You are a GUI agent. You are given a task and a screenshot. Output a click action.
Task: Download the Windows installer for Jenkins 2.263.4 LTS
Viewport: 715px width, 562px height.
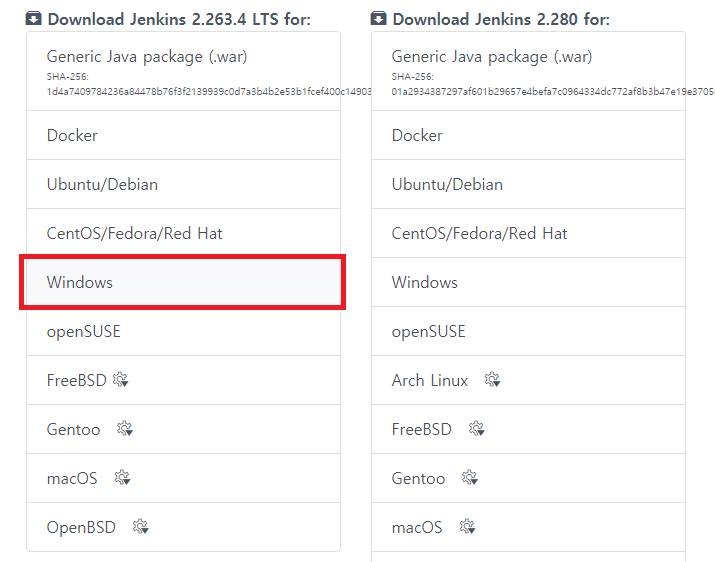pyautogui.click(x=183, y=282)
